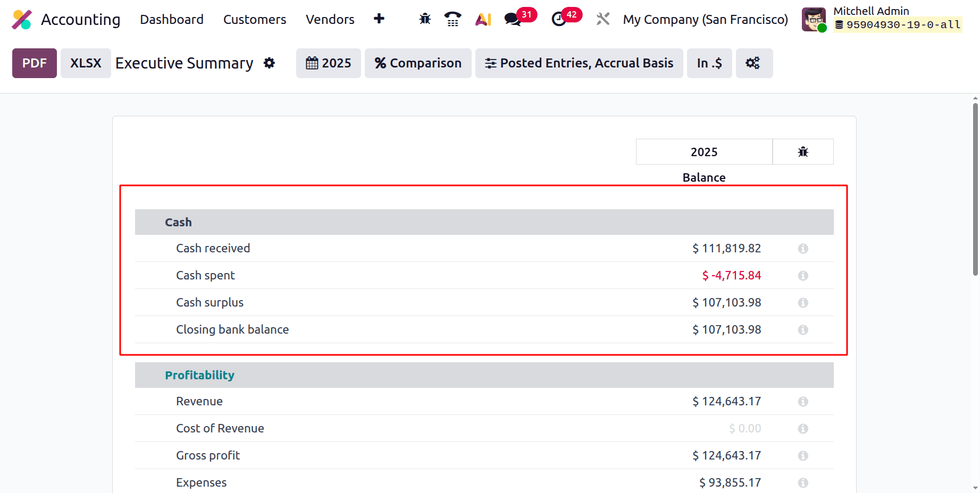Viewport: 980px width, 493px height.
Task: Show info tooltip for Cash received
Action: point(803,248)
